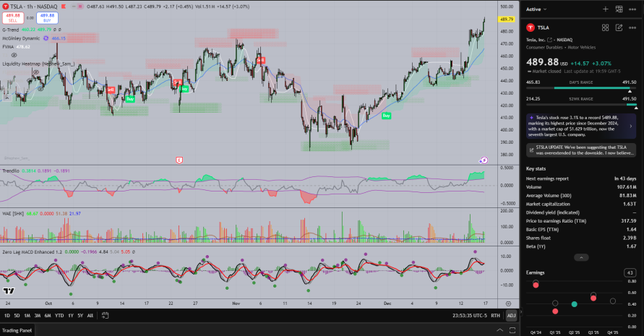Switch to the 3M time range

[38, 316]
